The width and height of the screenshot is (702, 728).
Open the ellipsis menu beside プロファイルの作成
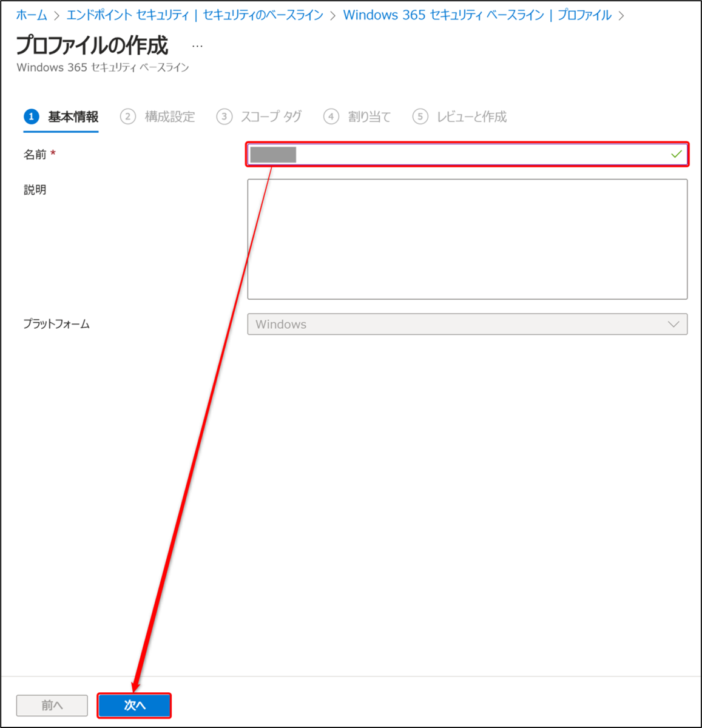[197, 46]
